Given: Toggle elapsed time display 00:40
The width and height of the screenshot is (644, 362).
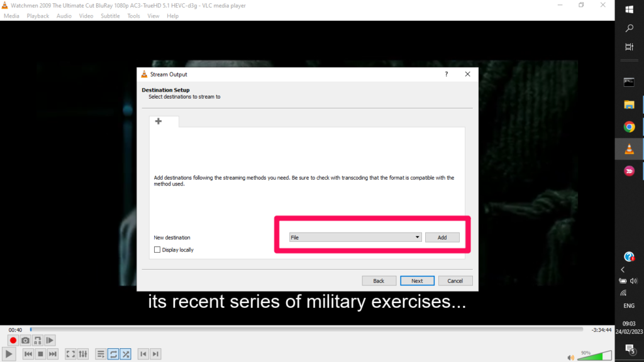Looking at the screenshot, I should click(x=15, y=330).
